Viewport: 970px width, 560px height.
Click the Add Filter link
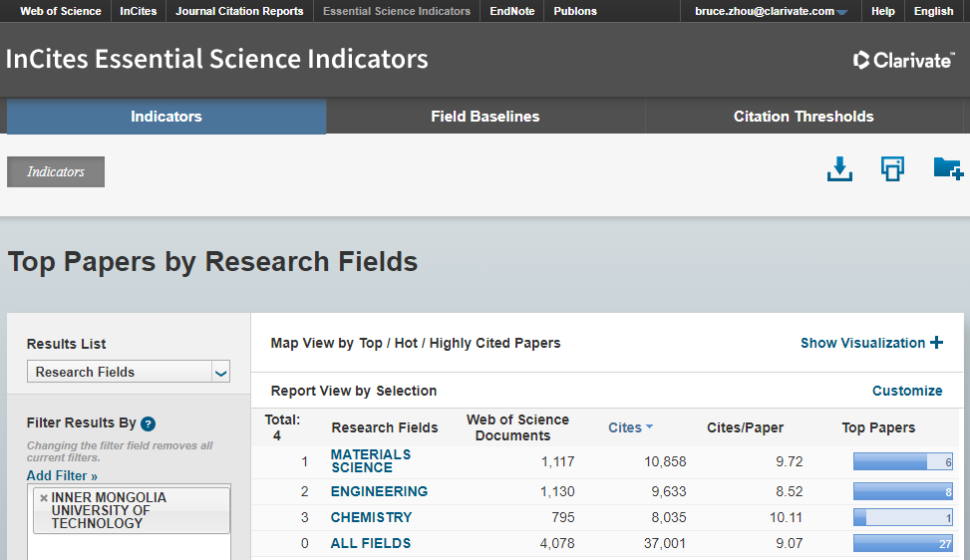(x=62, y=475)
